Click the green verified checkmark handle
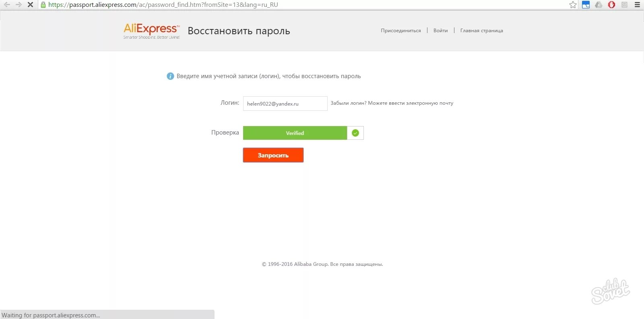 pos(355,133)
